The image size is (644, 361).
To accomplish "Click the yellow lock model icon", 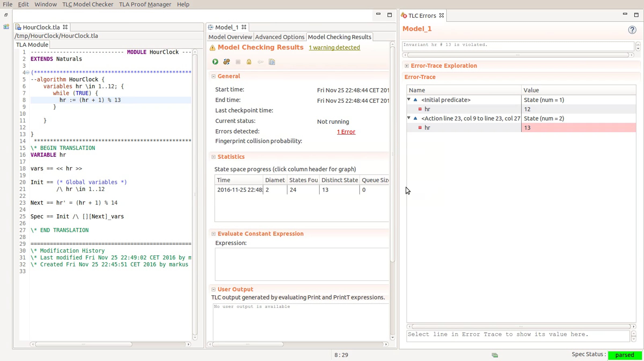I will (x=249, y=62).
